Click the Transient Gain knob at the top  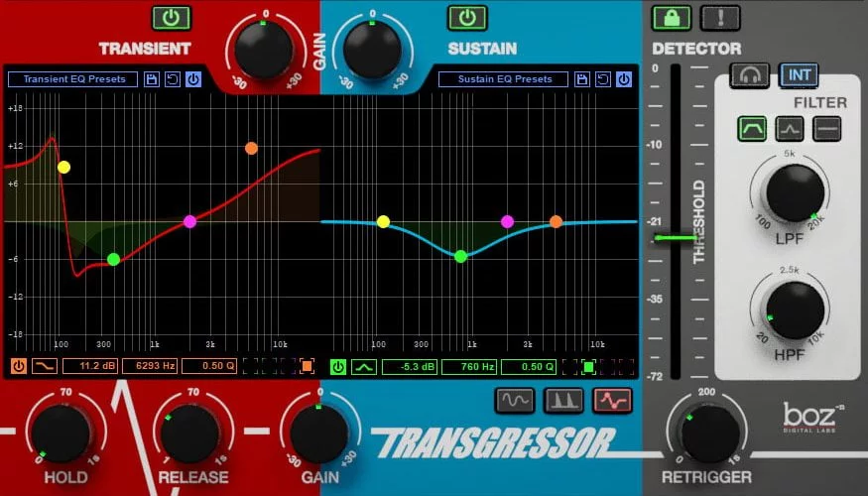click(264, 50)
